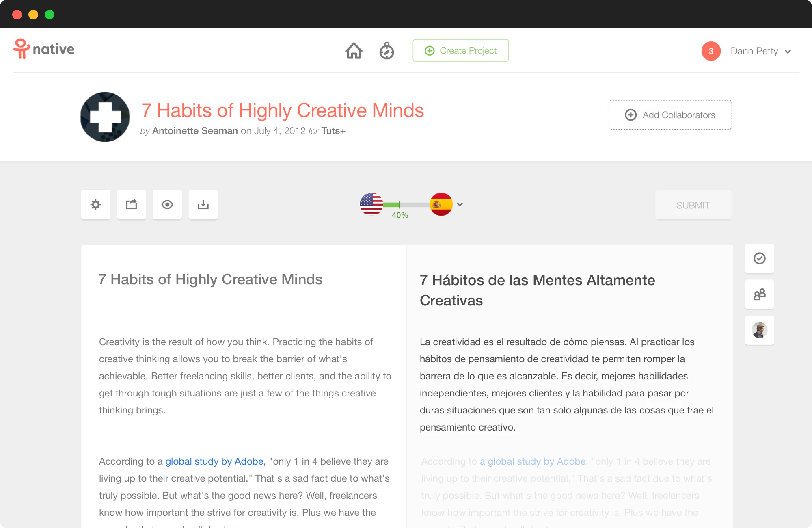
Task: Open collaborators people sidebar icon
Action: click(759, 294)
